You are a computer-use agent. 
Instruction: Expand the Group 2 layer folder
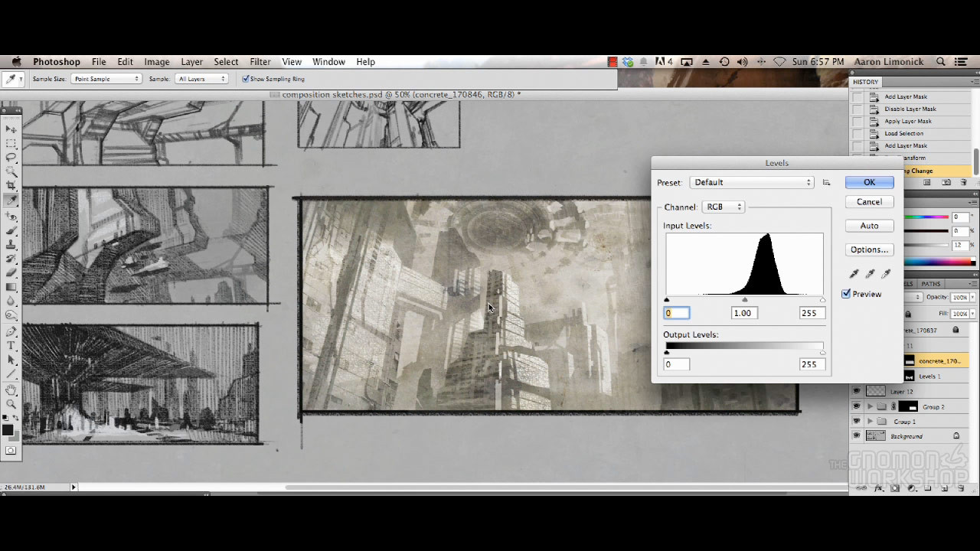[x=870, y=406]
